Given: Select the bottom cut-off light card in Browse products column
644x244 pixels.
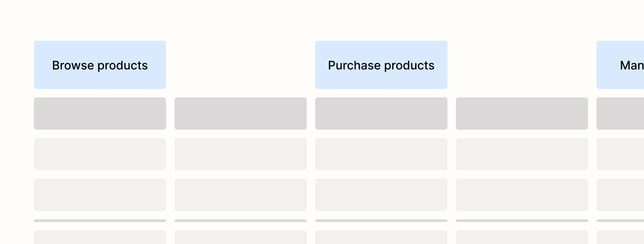Looking at the screenshot, I should click(100, 237).
